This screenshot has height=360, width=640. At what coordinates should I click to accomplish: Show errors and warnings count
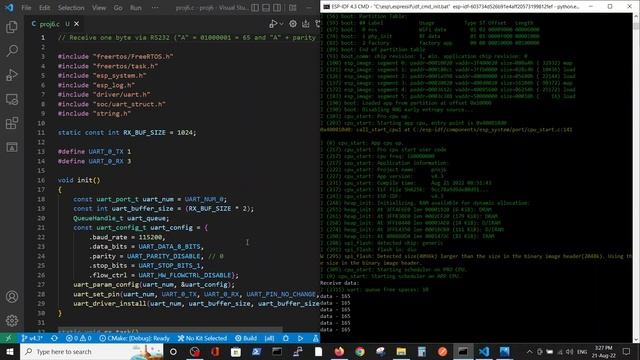78,338
